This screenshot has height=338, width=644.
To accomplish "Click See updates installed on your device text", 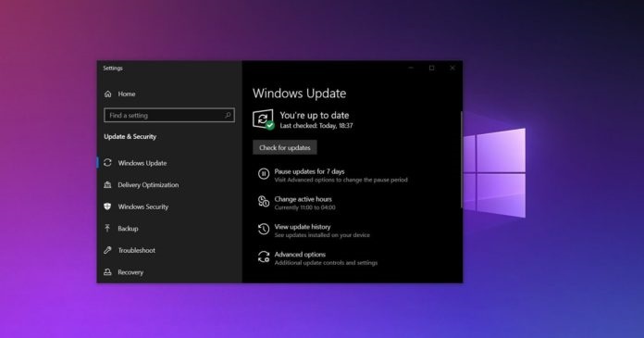I will coord(322,235).
